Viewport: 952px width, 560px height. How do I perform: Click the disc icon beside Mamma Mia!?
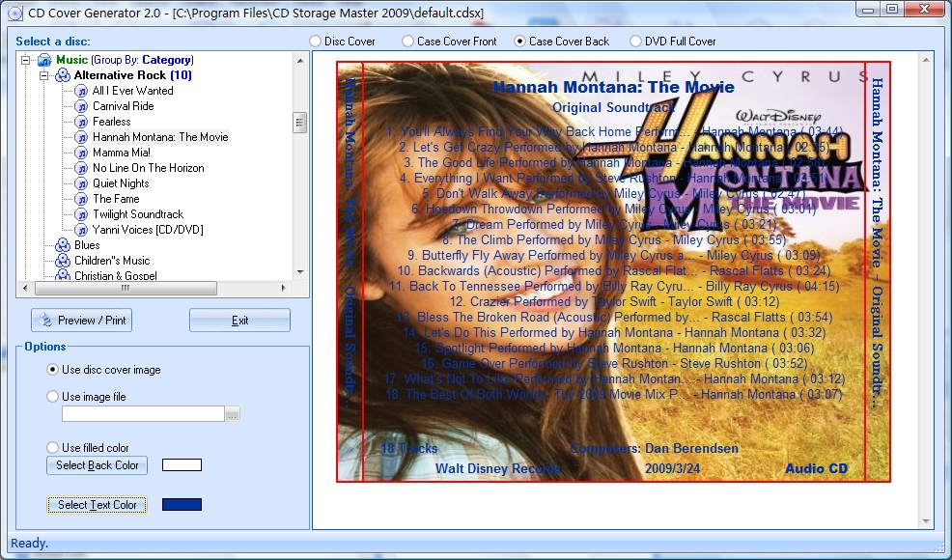tap(81, 153)
